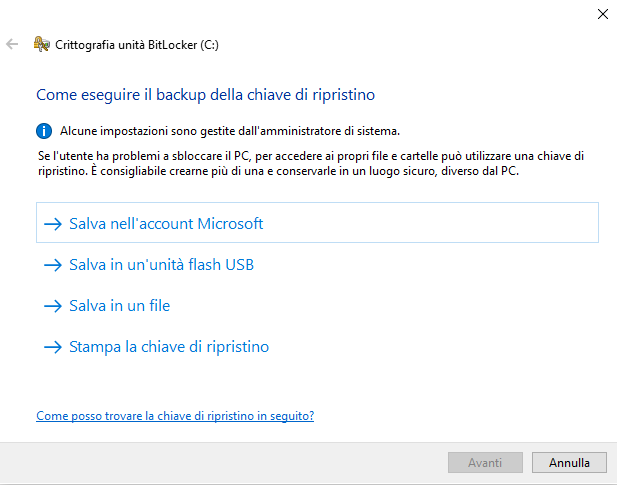Viewport: 617px width, 485px height.
Task: Click arrow icon beside Salva in un file
Action: (x=53, y=306)
